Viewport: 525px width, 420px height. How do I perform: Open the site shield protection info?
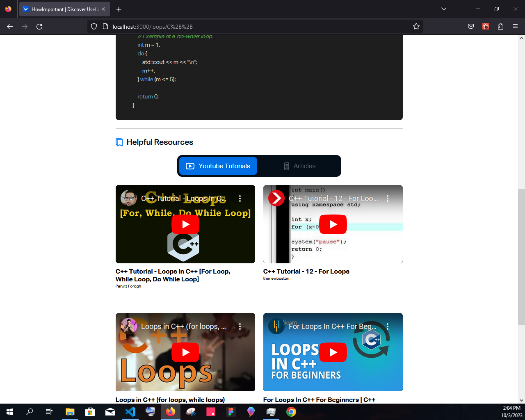(x=94, y=27)
